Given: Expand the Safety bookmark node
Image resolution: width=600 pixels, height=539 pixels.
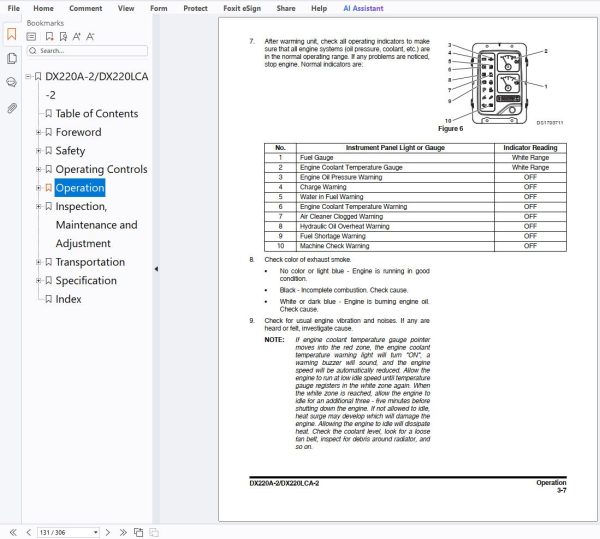Looking at the screenshot, I should click(38, 151).
